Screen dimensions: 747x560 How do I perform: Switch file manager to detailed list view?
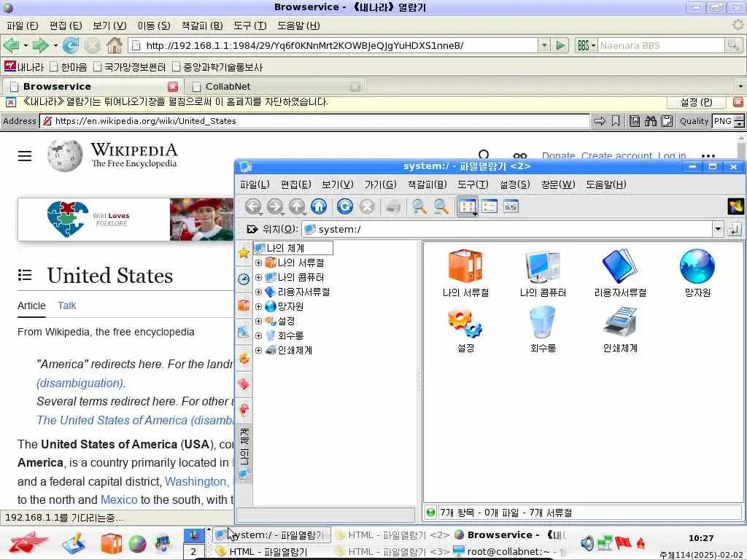coord(489,206)
